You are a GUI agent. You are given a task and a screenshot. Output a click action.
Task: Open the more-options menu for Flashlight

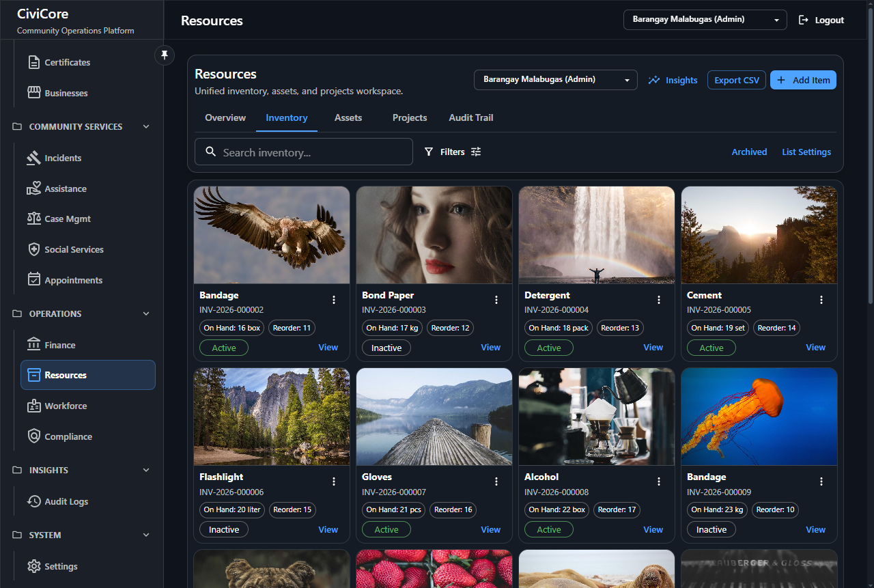tap(334, 481)
